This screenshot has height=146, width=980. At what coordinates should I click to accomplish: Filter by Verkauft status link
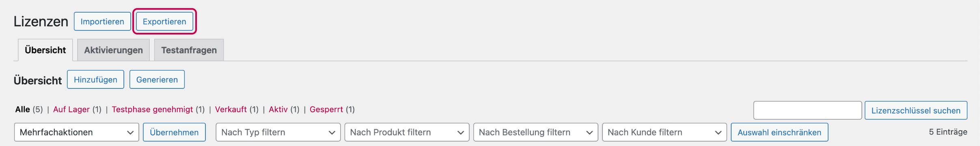coord(231,109)
